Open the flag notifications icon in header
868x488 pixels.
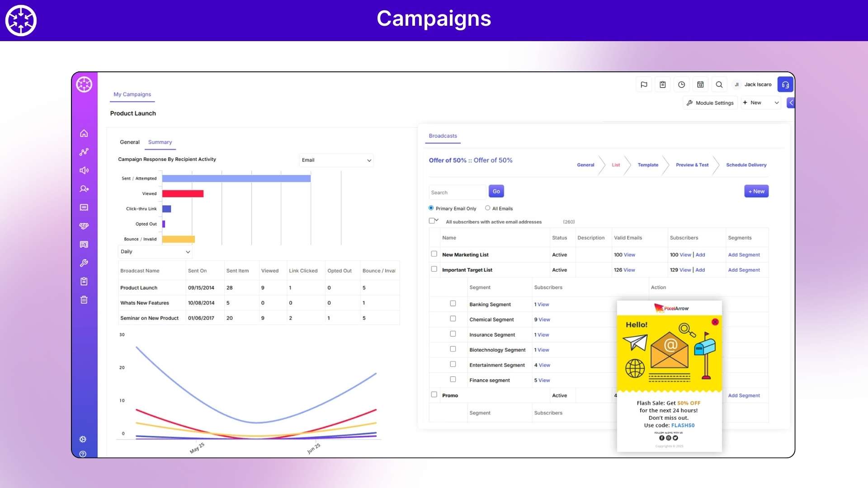644,84
